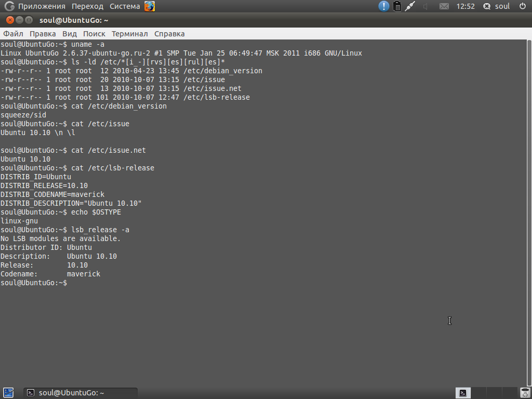Minimize the terminal window
532x399 pixels.
point(19,20)
